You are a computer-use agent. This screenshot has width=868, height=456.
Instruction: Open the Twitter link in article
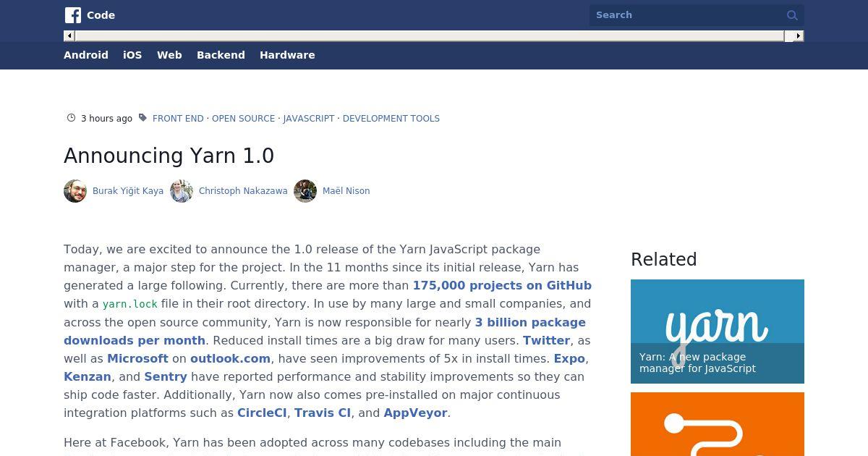[x=546, y=340]
